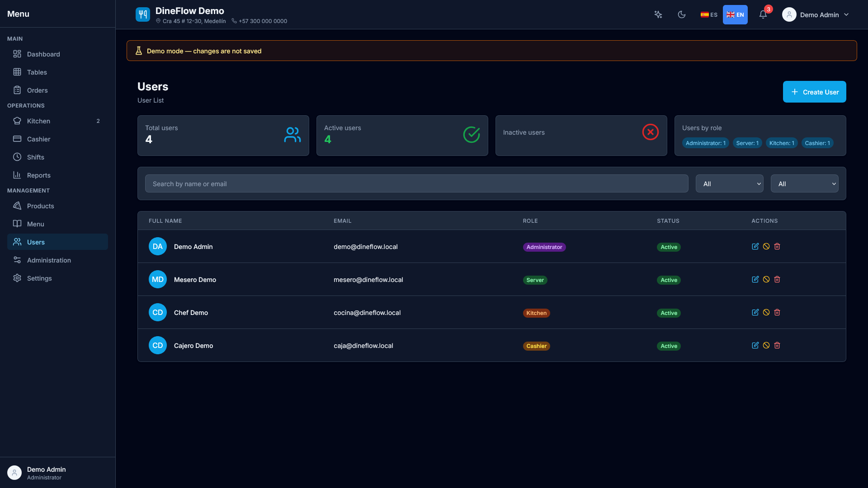The image size is (868, 488).
Task: Select the Menu item under Management
Action: pos(57,224)
